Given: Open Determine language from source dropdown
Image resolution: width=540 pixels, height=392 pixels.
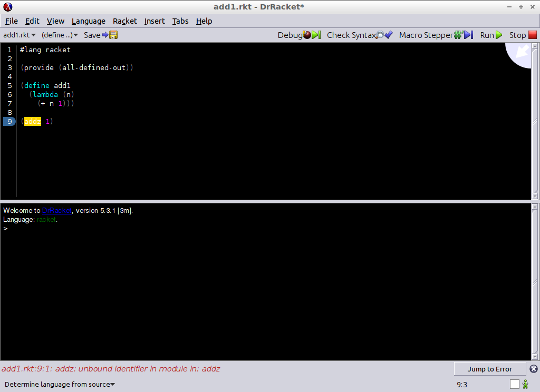Looking at the screenshot, I should pyautogui.click(x=60, y=385).
